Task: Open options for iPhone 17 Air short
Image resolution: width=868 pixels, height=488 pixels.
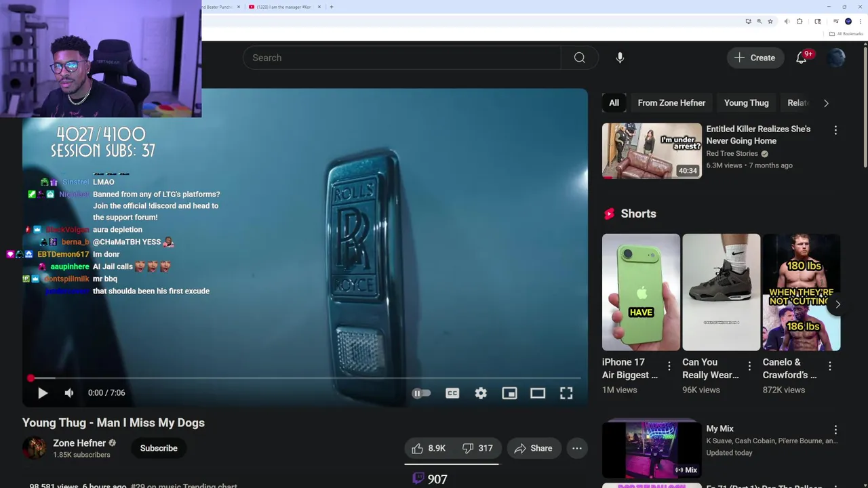Action: coord(669,366)
